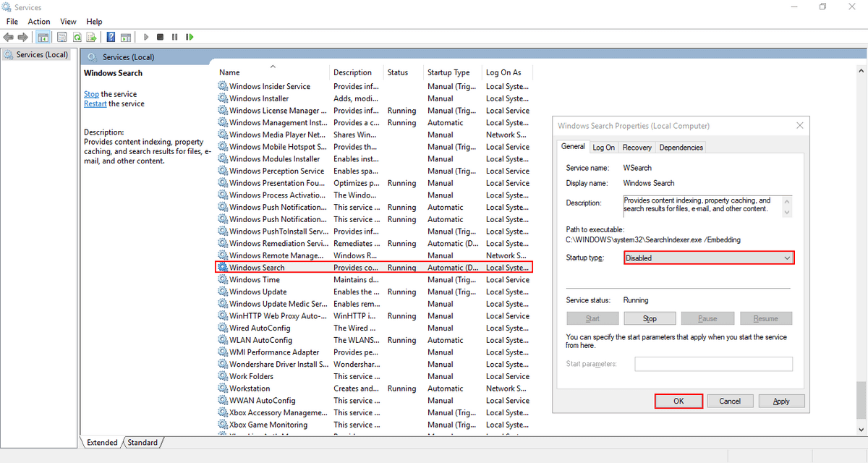The width and height of the screenshot is (868, 463).
Task: Click the gear icon beside WMI Performance Adapter
Action: click(223, 352)
